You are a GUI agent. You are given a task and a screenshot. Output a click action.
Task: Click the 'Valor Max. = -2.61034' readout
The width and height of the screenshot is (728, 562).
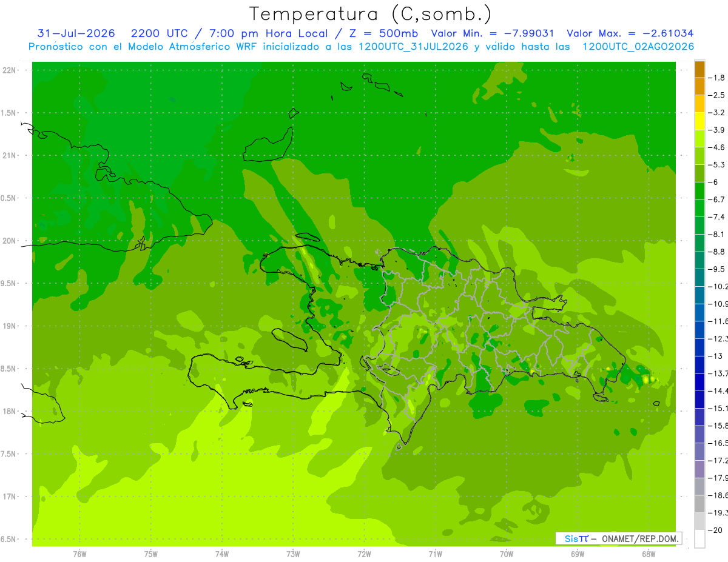coord(630,34)
